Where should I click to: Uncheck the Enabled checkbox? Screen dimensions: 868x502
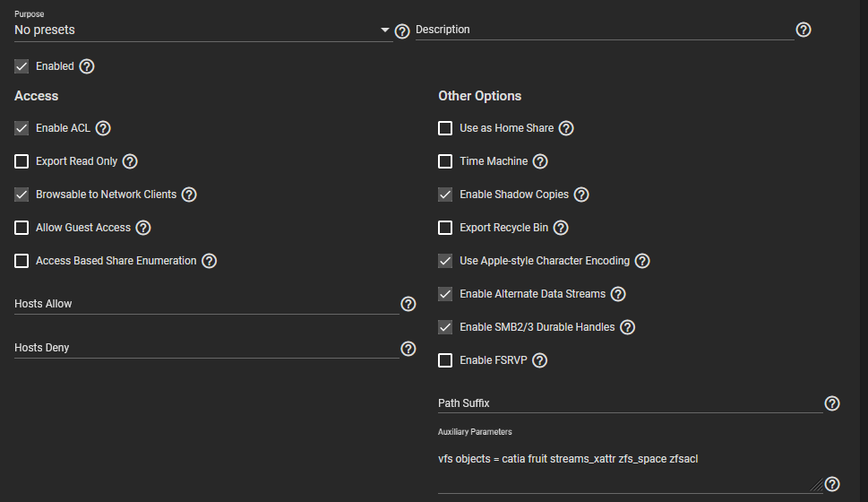click(x=21, y=66)
